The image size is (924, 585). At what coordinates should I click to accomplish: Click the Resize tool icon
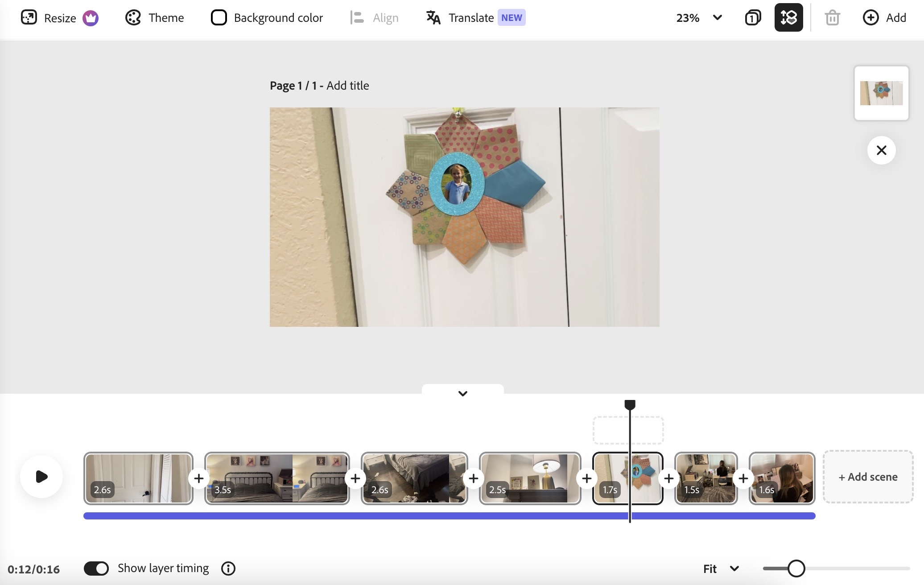point(29,18)
